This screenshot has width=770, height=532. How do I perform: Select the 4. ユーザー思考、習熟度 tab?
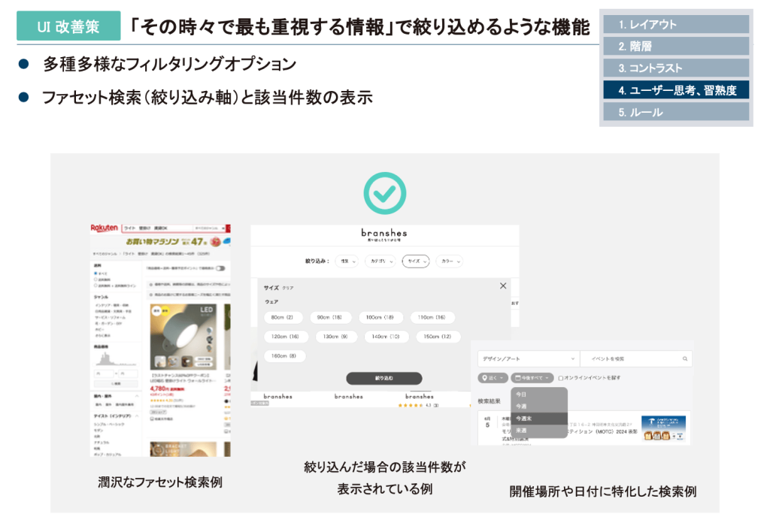click(676, 90)
